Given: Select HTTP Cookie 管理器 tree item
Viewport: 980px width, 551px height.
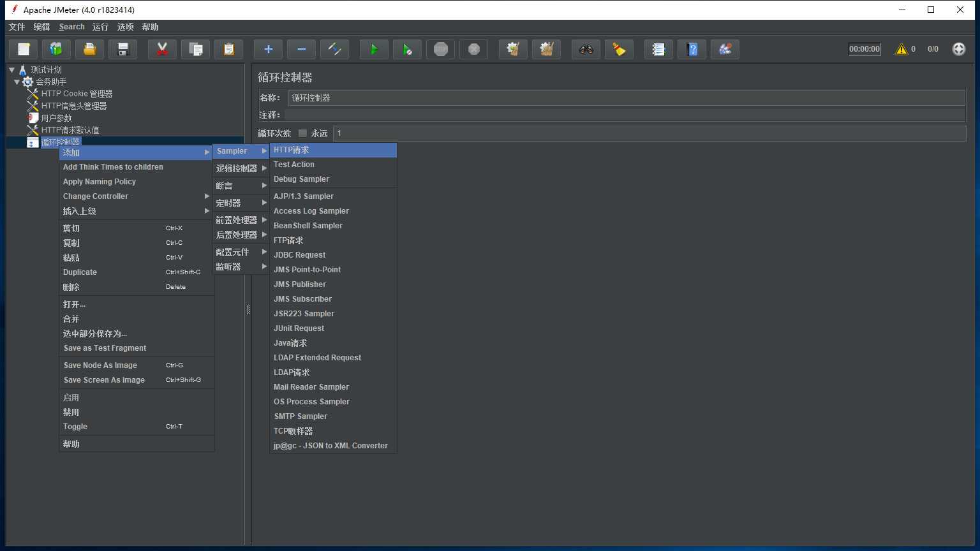Looking at the screenshot, I should coord(77,94).
